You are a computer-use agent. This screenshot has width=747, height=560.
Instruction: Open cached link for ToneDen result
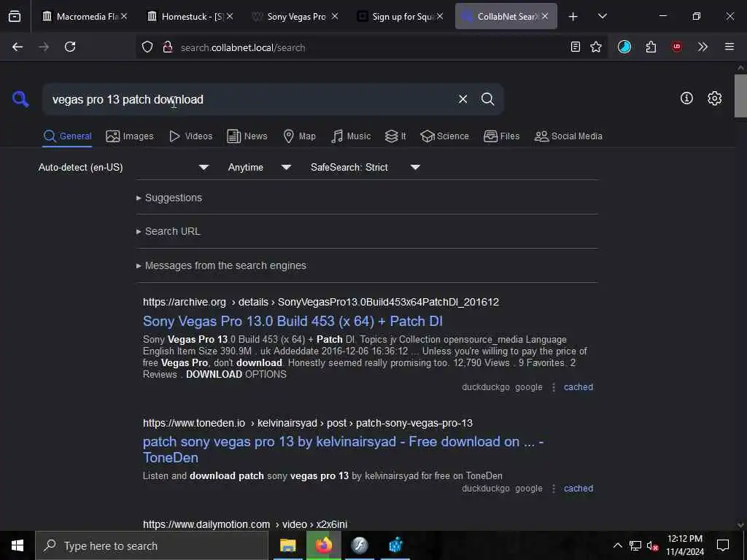(x=578, y=489)
